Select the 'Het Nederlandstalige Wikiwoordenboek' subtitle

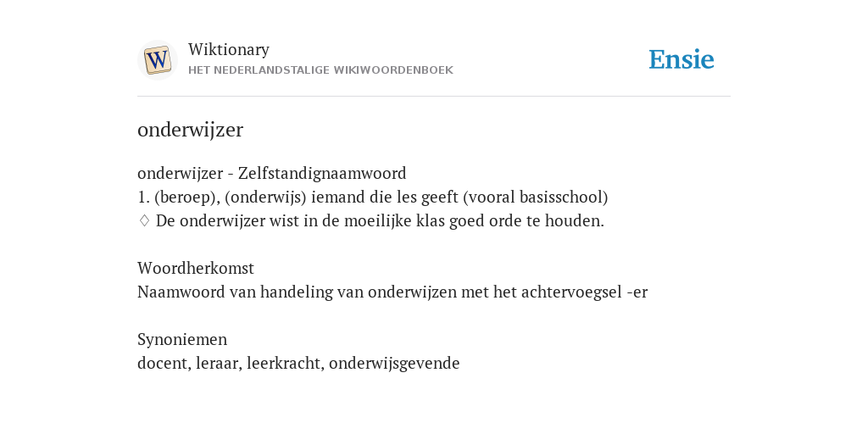[320, 70]
